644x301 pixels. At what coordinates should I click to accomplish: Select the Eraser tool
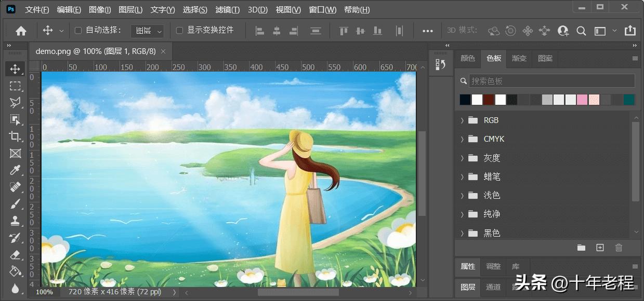[x=15, y=254]
